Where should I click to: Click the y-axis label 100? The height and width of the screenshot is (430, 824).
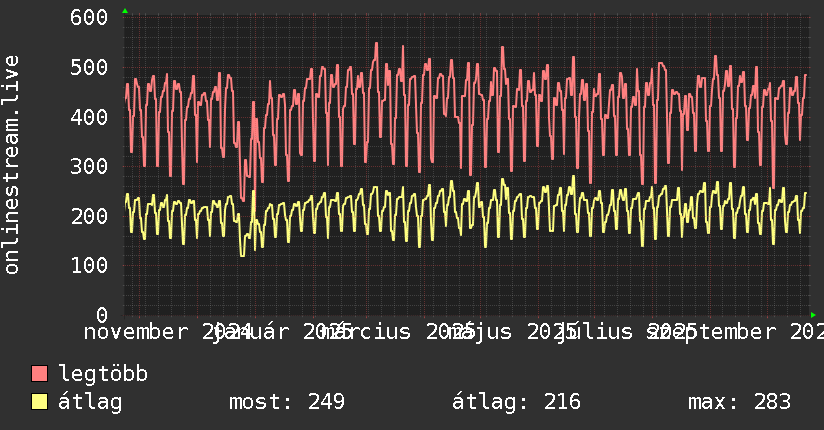coord(89,265)
